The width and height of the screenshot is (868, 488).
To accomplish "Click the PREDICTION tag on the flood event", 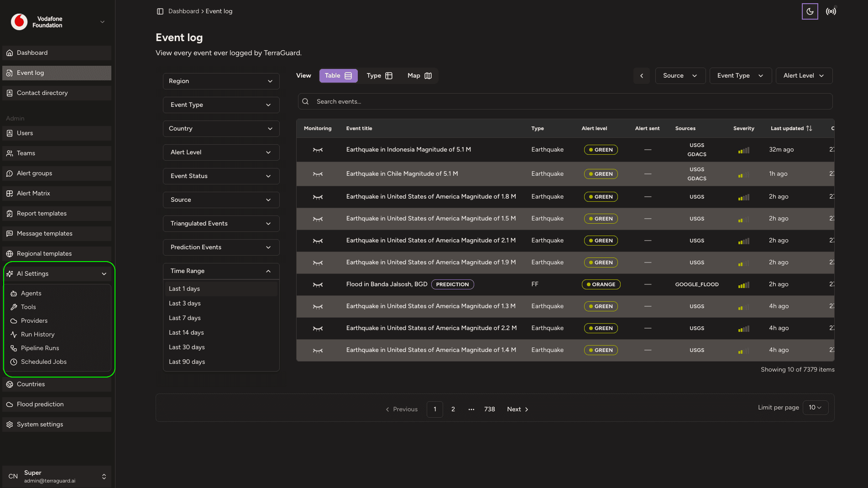I will click(x=452, y=284).
